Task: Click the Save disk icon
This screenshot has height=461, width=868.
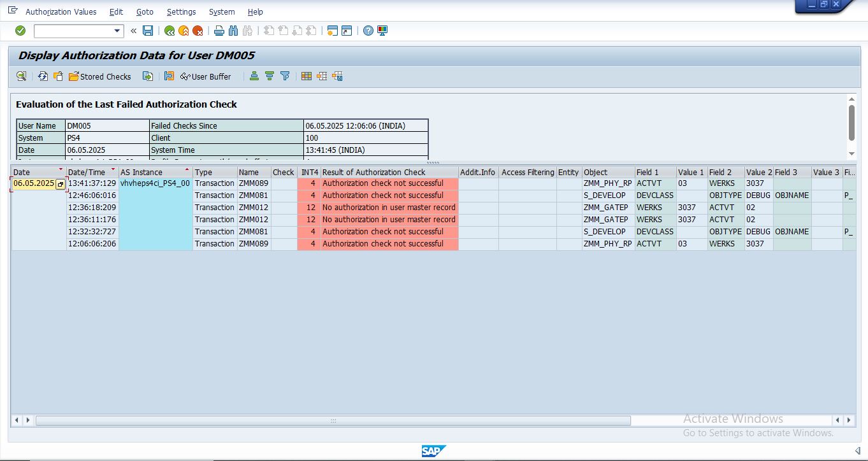Action: 148,31
